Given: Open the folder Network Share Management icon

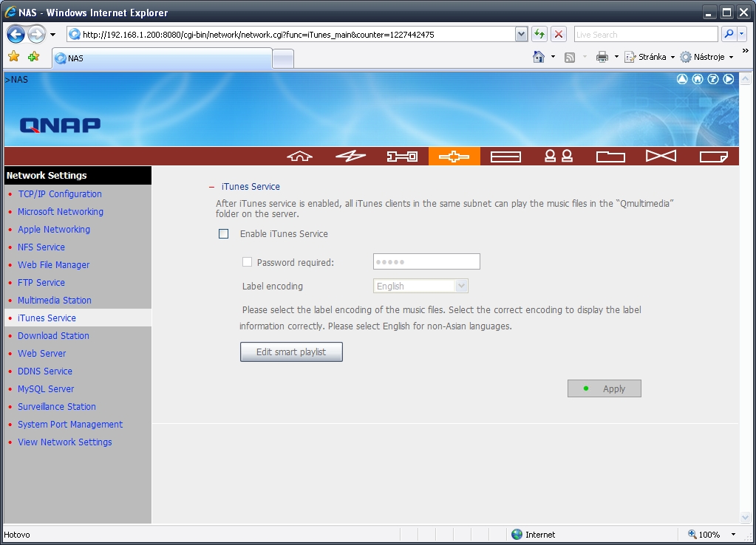Looking at the screenshot, I should click(x=610, y=156).
